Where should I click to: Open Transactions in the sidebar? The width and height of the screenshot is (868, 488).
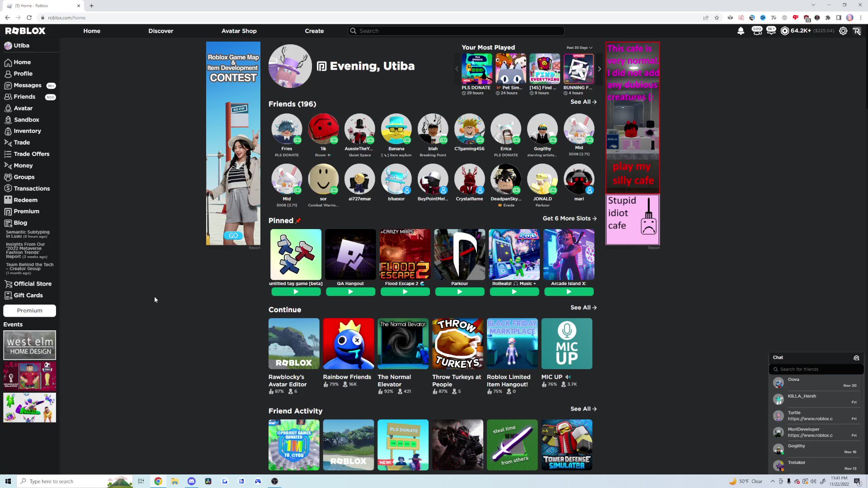coord(27,188)
